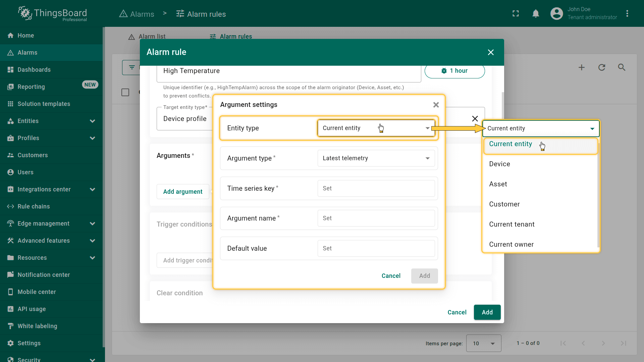Close the Argument settings popup
The width and height of the screenshot is (644, 362).
pyautogui.click(x=436, y=105)
